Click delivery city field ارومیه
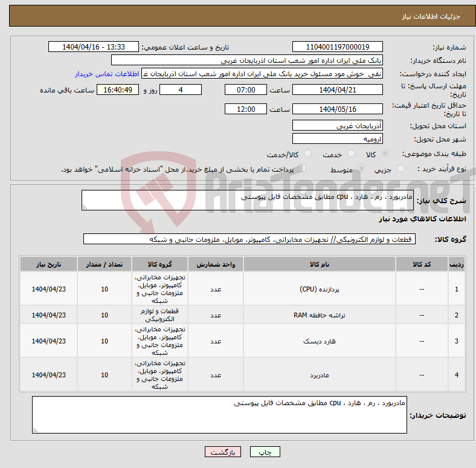 click(x=338, y=138)
